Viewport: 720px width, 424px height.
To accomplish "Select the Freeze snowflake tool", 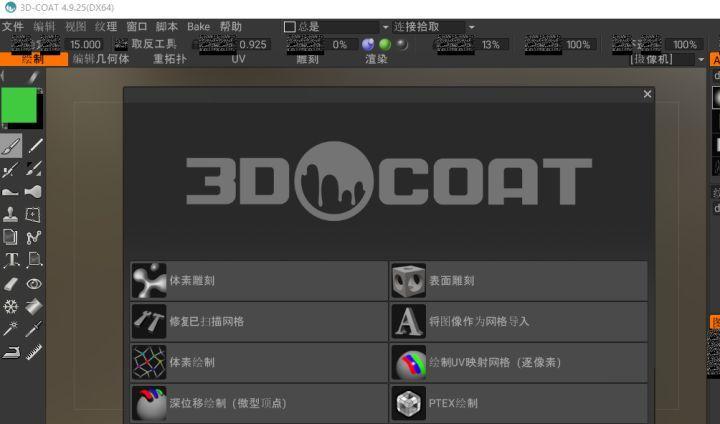I will click(11, 306).
